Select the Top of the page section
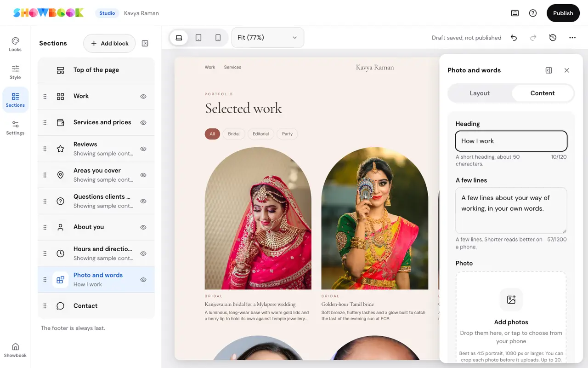The image size is (588, 368). [x=96, y=70]
